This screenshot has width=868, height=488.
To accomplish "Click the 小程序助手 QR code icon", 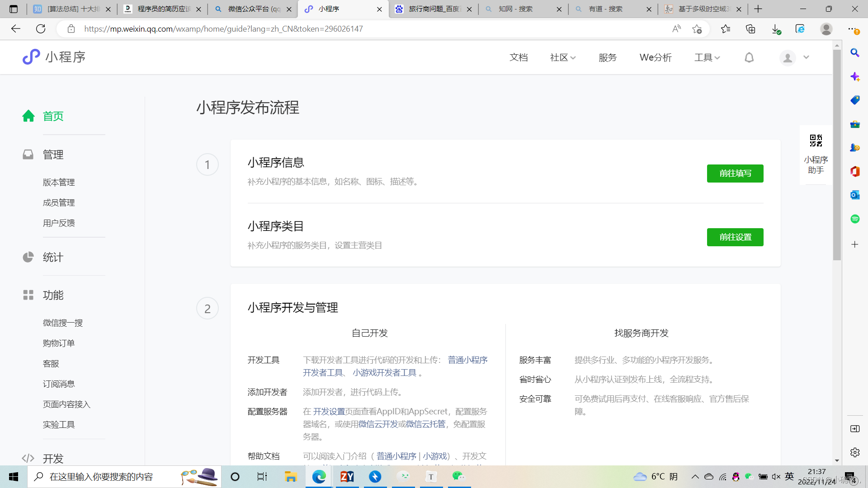I will click(816, 141).
